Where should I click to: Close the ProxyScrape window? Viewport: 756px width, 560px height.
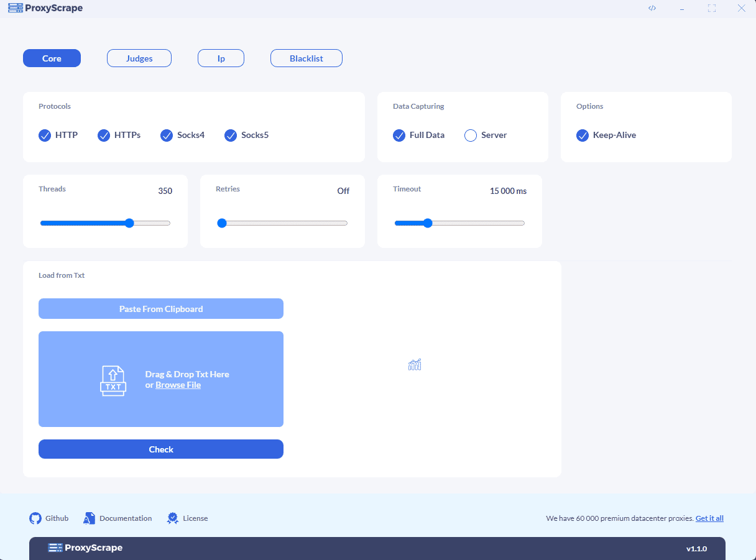point(741,8)
